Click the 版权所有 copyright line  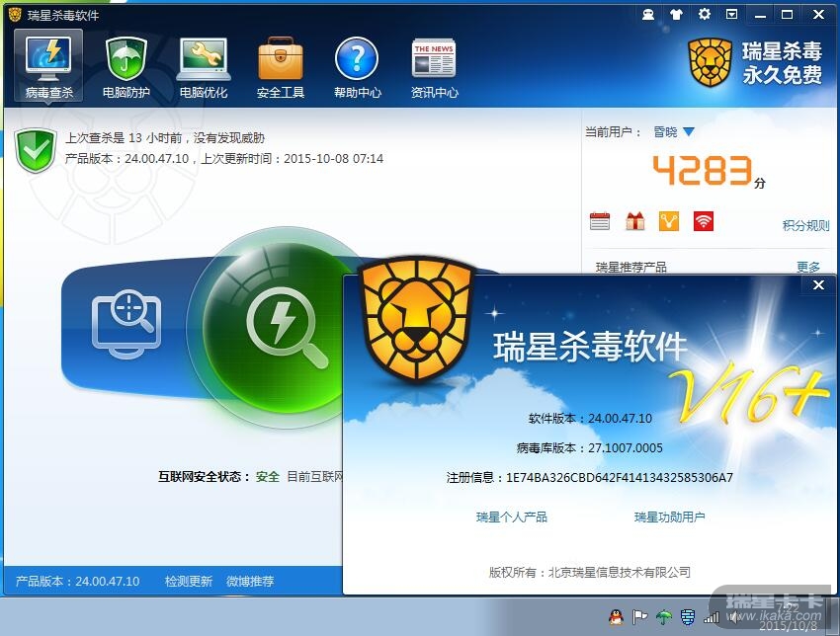click(589, 572)
